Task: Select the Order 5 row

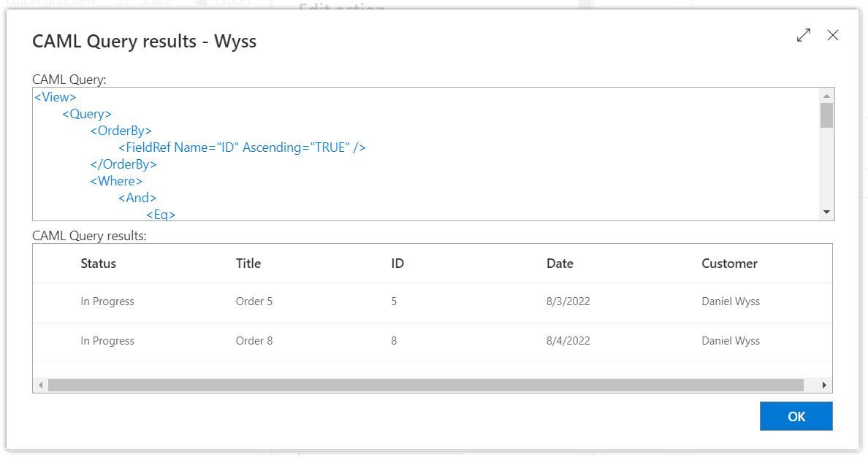Action: click(x=254, y=301)
